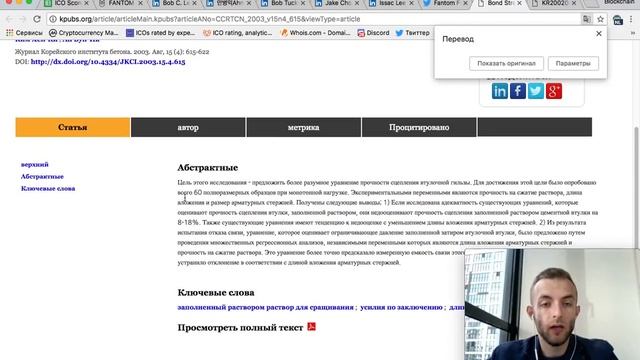640x360 pixels.
Task: Open the Процитировано tab
Action: pos(419,127)
